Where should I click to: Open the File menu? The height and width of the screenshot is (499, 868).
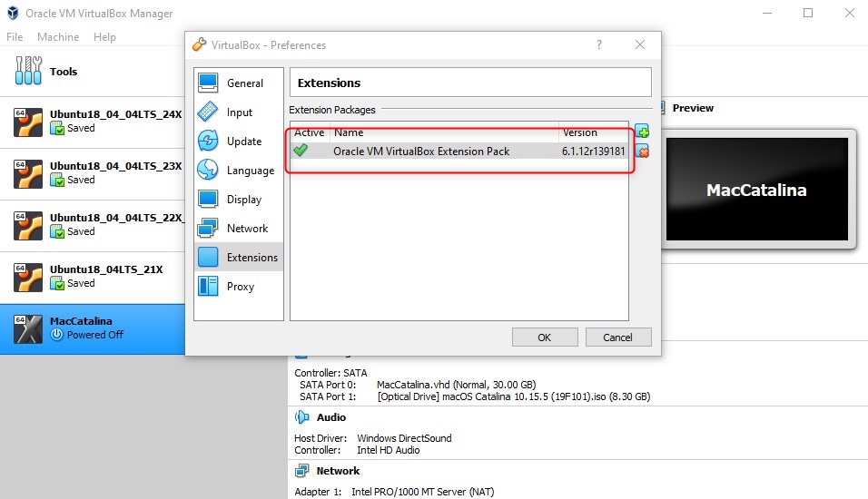click(15, 37)
